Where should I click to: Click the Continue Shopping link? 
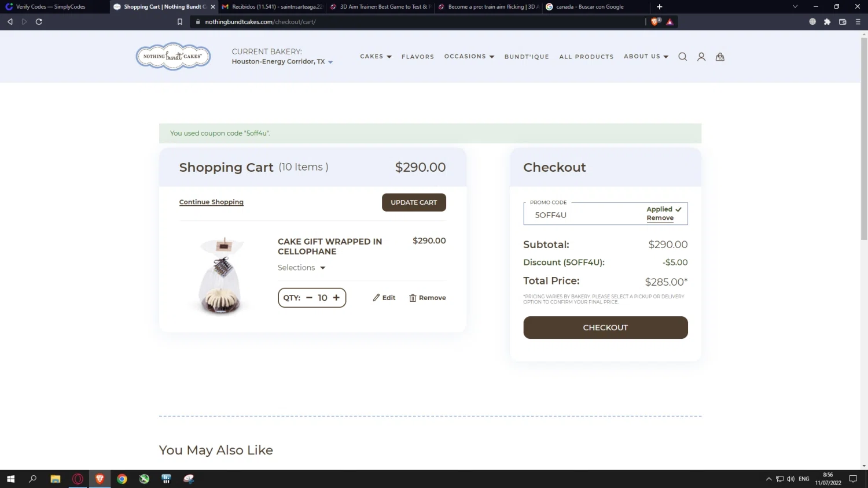[x=211, y=202]
